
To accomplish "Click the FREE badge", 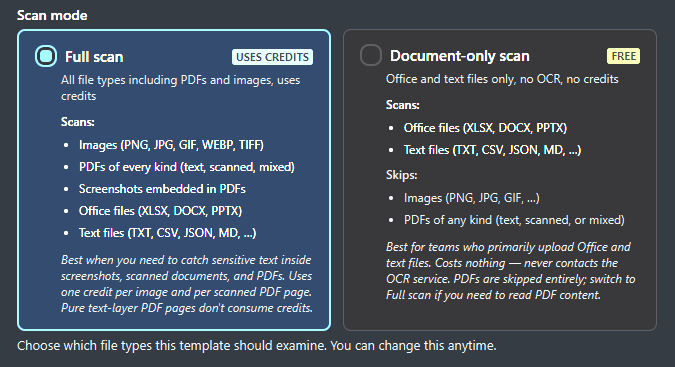I will (623, 56).
